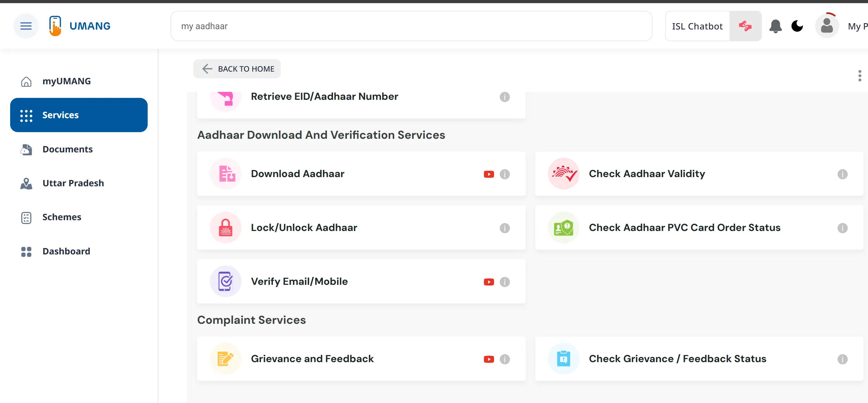Click the Grievance and Feedback pencil icon
This screenshot has height=403, width=868.
coord(225,359)
